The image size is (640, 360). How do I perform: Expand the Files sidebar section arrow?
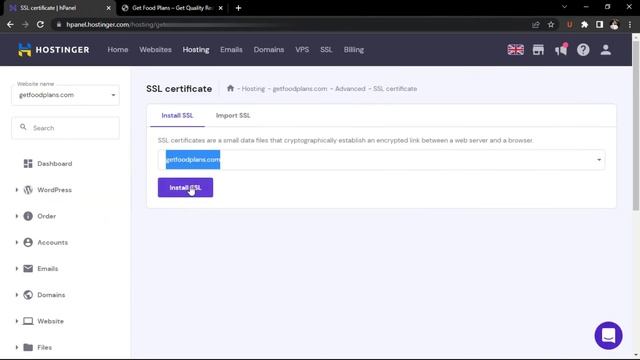(x=17, y=347)
